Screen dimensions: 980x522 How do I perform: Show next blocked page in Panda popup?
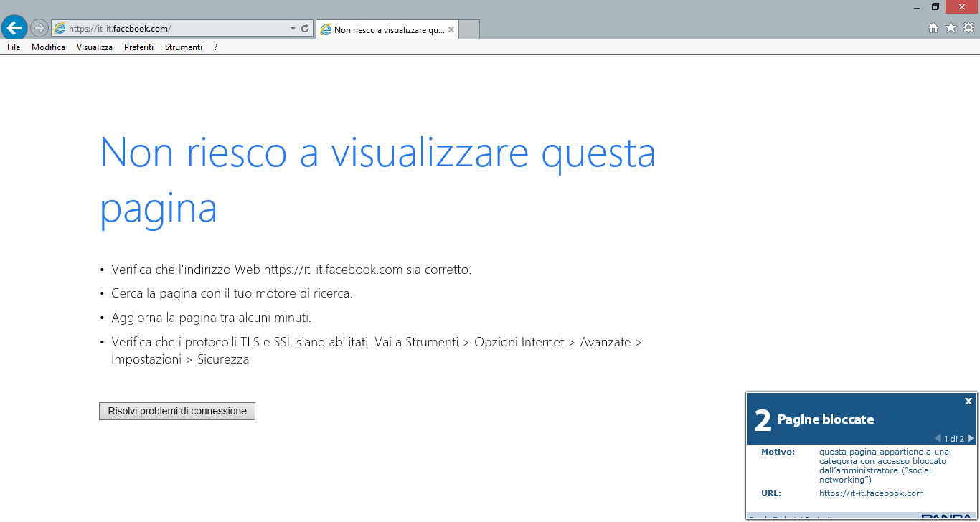[x=971, y=438]
